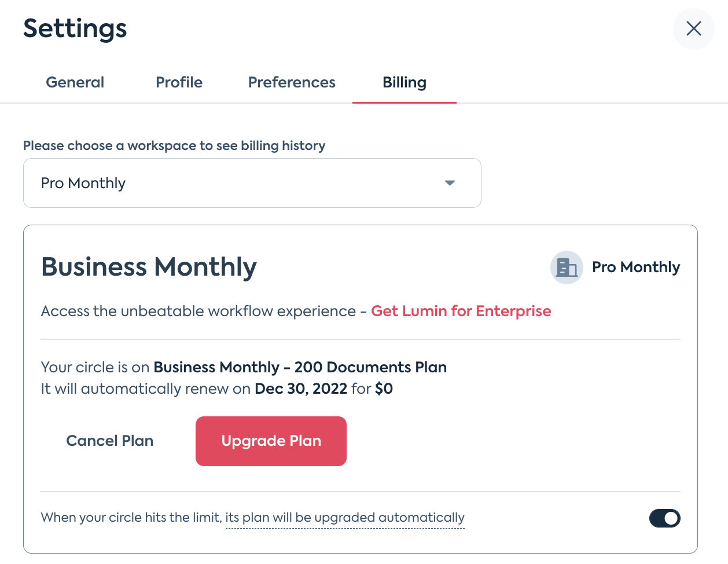The width and height of the screenshot is (728, 564).
Task: Go to the Preferences tab
Action: [x=292, y=82]
